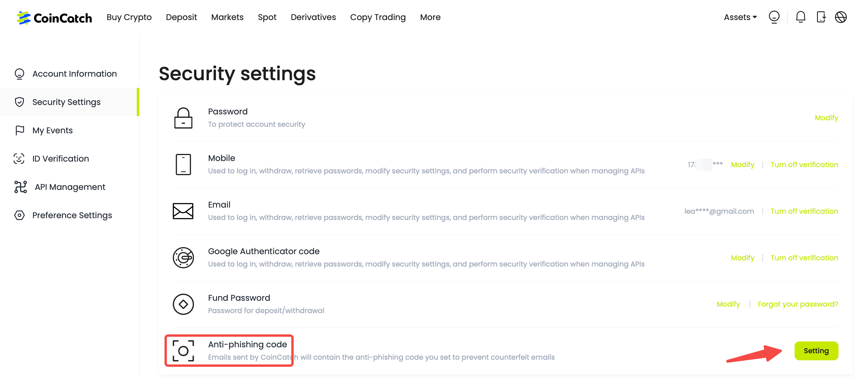Open the Derivatives menu
Image resolution: width=868 pixels, height=378 pixels.
coord(313,17)
